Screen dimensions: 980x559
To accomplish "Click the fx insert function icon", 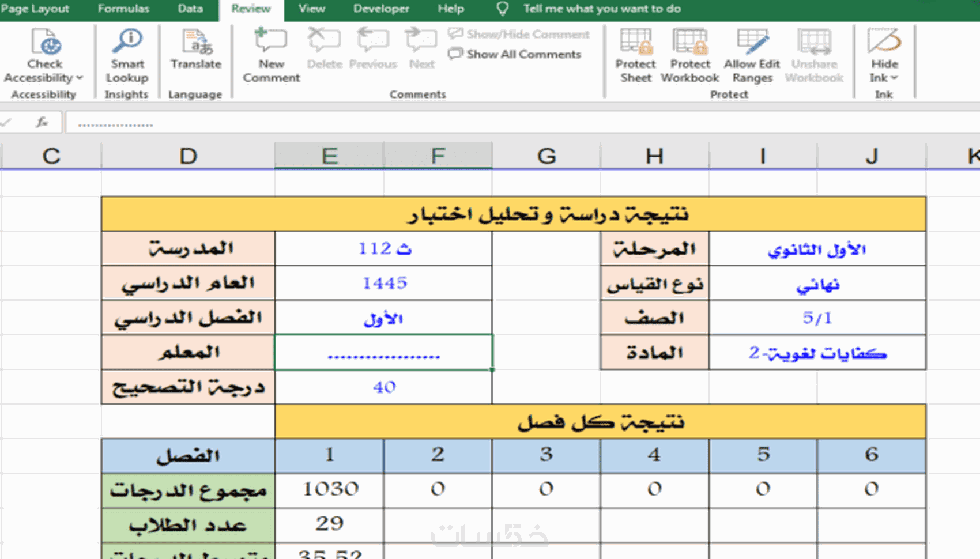I will tap(42, 122).
